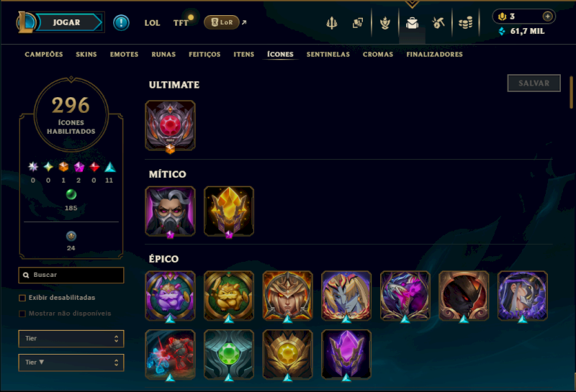Viewport: 576px width, 392px height.
Task: Open the collection cards icon
Action: 358,23
